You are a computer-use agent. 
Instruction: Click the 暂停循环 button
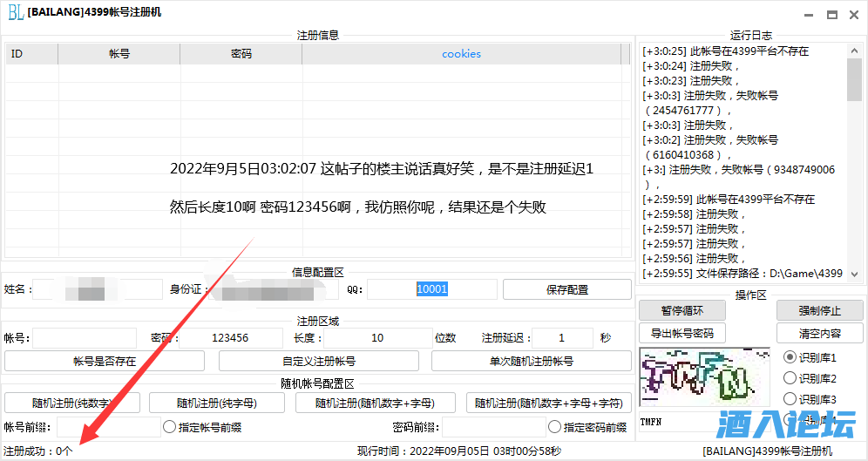tap(682, 310)
